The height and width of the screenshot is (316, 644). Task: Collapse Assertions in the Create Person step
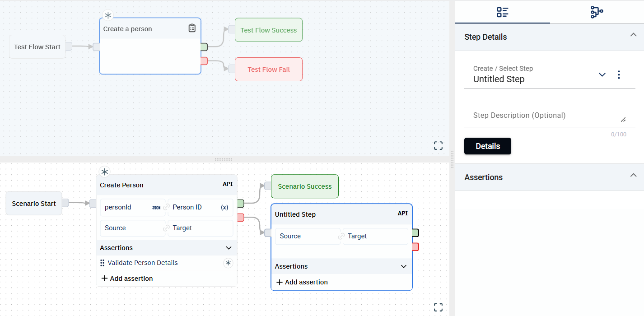[229, 248]
